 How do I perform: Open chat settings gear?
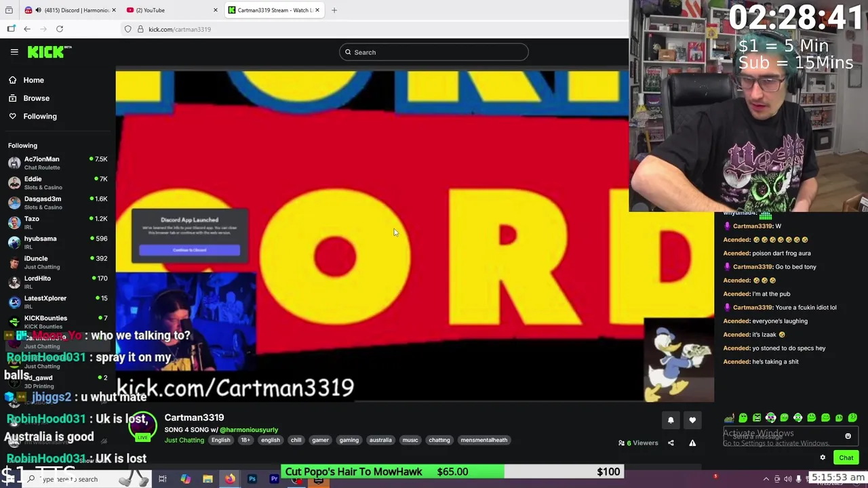pyautogui.click(x=823, y=458)
